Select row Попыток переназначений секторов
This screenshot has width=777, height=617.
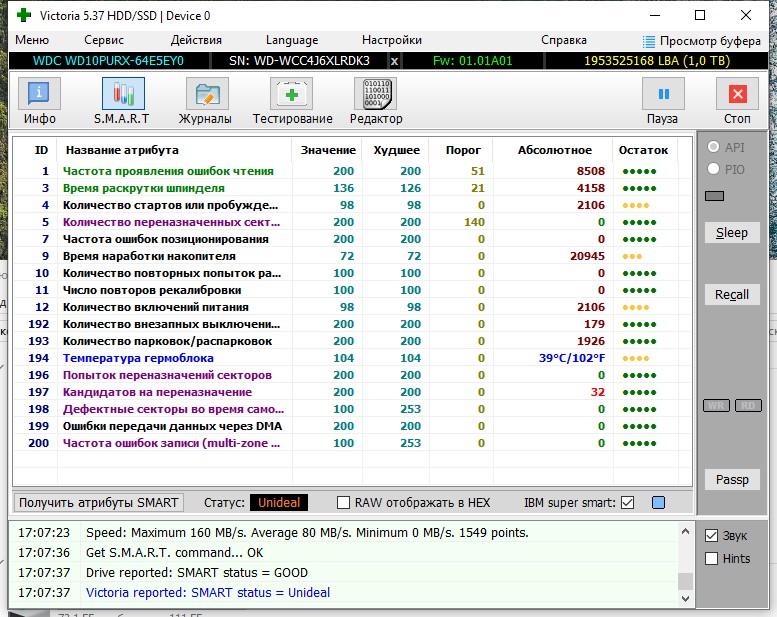coord(352,375)
